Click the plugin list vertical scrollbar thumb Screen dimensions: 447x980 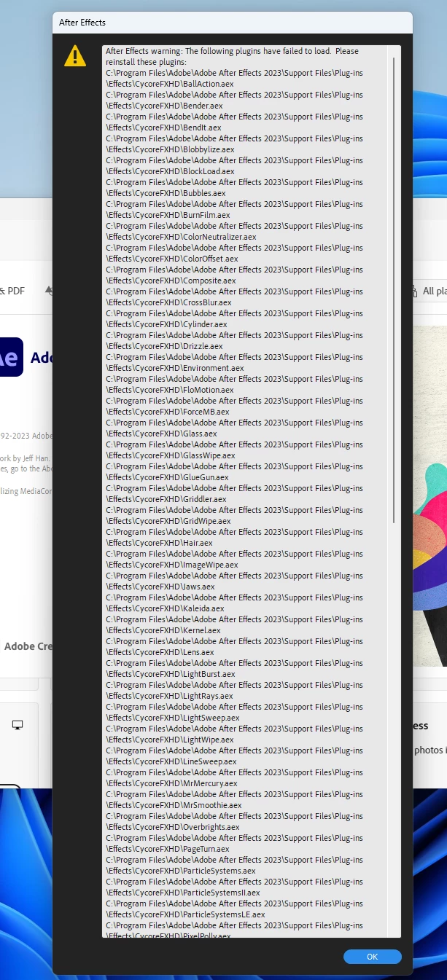point(394,289)
